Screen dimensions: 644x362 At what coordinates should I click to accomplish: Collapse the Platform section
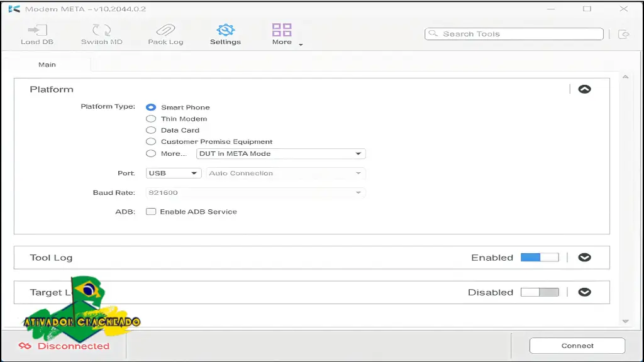584,89
